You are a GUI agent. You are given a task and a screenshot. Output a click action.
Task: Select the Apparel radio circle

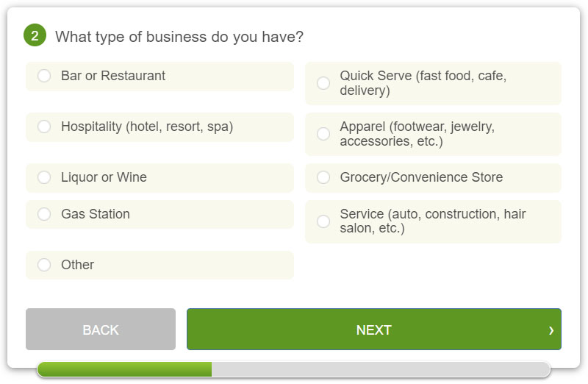click(323, 134)
